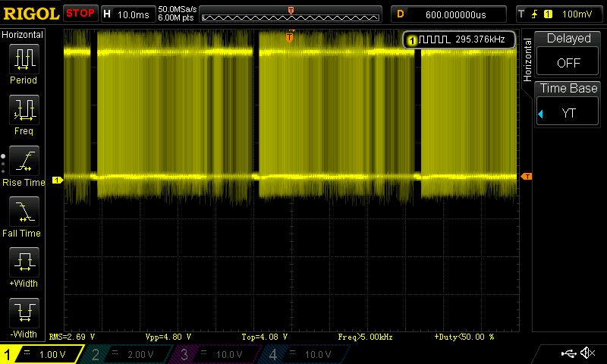Screen dimensions: 607x364
Task: Click the USB connection status icon
Action: (568, 353)
